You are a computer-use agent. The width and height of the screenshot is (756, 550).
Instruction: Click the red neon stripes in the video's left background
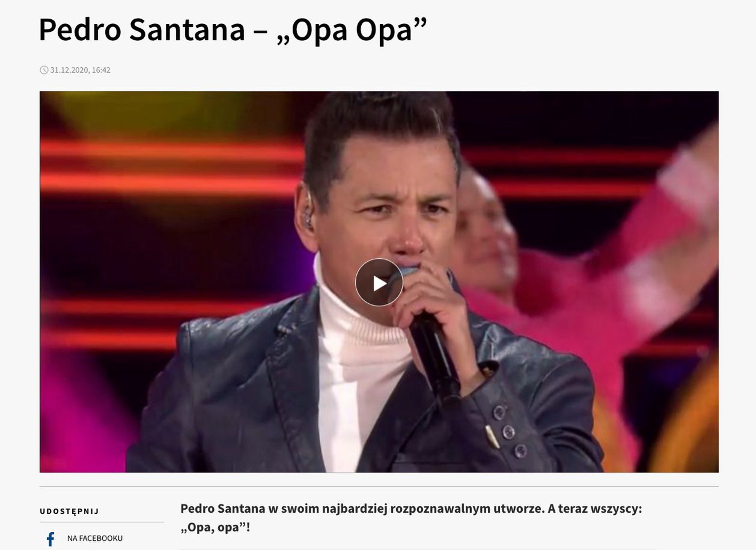coord(168,168)
